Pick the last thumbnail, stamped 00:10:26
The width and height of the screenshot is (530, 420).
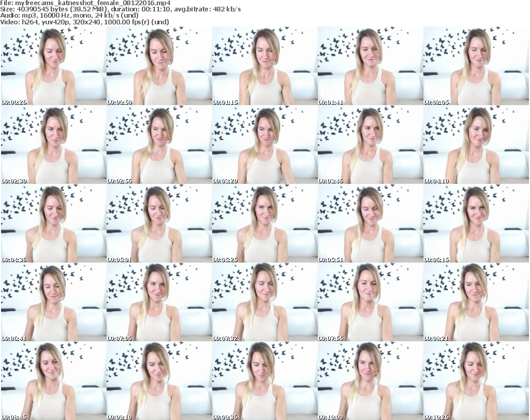(476, 381)
